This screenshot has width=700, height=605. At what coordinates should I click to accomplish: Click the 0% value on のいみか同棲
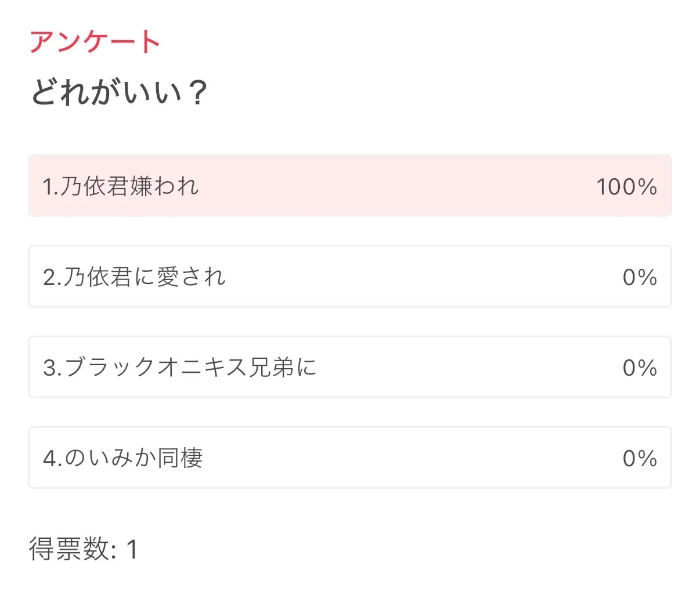click(x=639, y=459)
